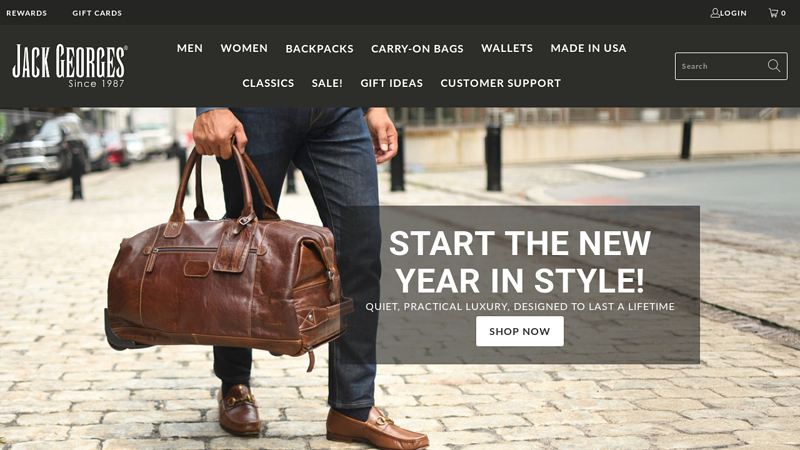Click the login user icon

tap(715, 13)
